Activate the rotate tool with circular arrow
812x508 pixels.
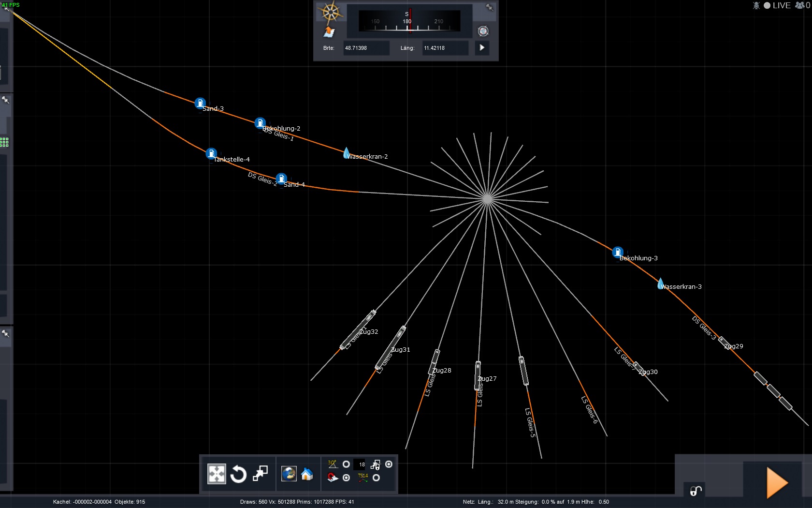238,474
